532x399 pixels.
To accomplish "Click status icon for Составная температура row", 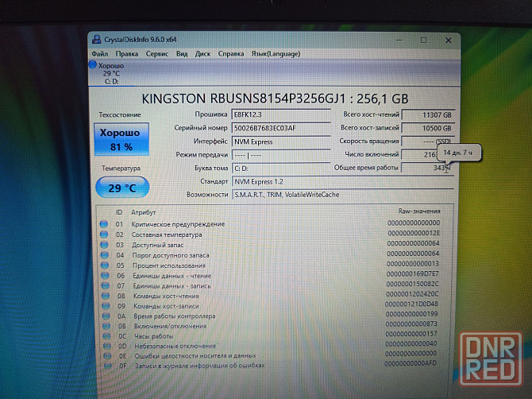I will (104, 234).
